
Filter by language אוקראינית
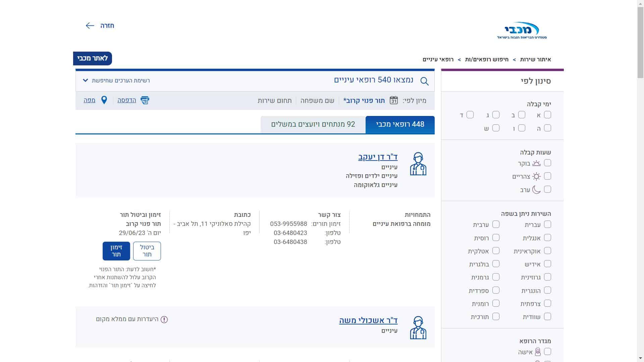[547, 250]
